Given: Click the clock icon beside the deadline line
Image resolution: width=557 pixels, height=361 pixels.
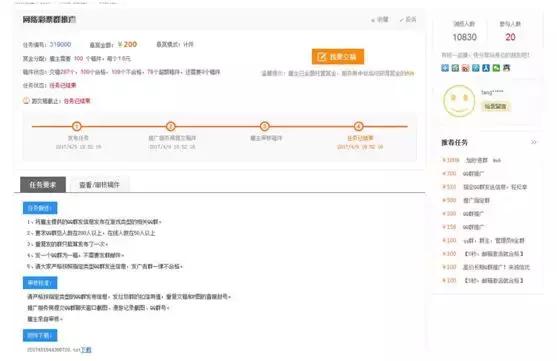Looking at the screenshot, I should click(26, 101).
